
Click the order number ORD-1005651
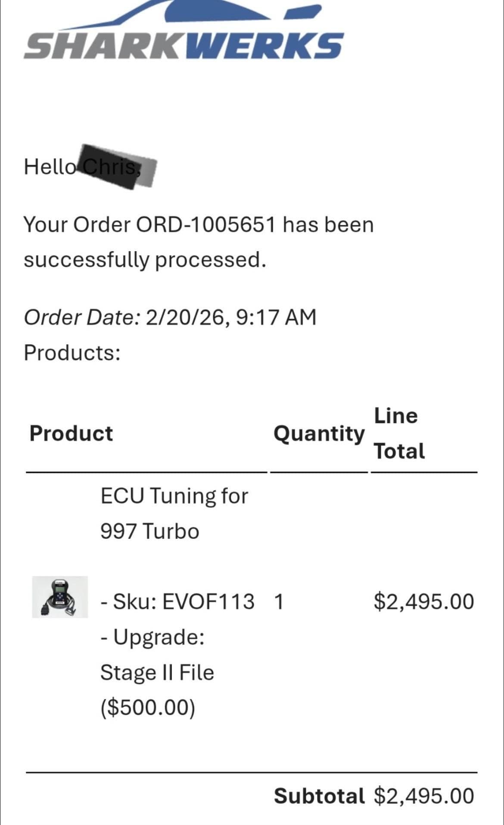[x=205, y=224]
